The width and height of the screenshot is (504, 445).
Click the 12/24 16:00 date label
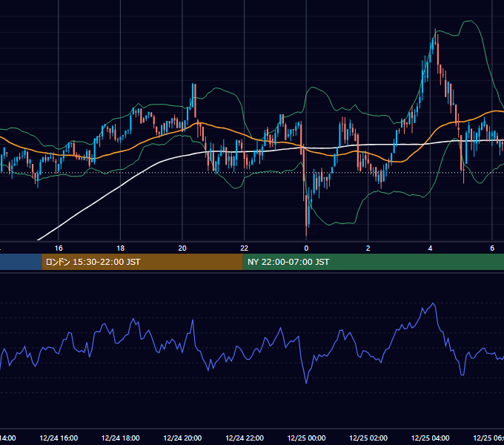tap(59, 438)
